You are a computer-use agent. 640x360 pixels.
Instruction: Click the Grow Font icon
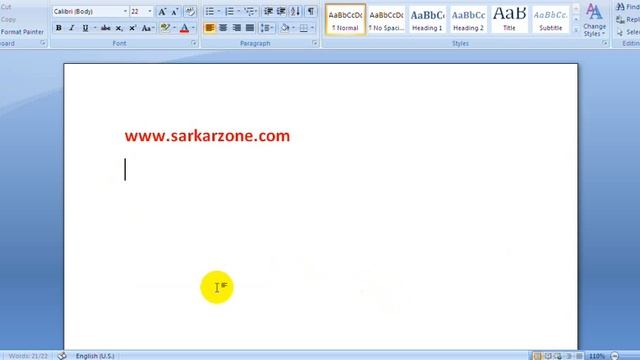pyautogui.click(x=162, y=11)
